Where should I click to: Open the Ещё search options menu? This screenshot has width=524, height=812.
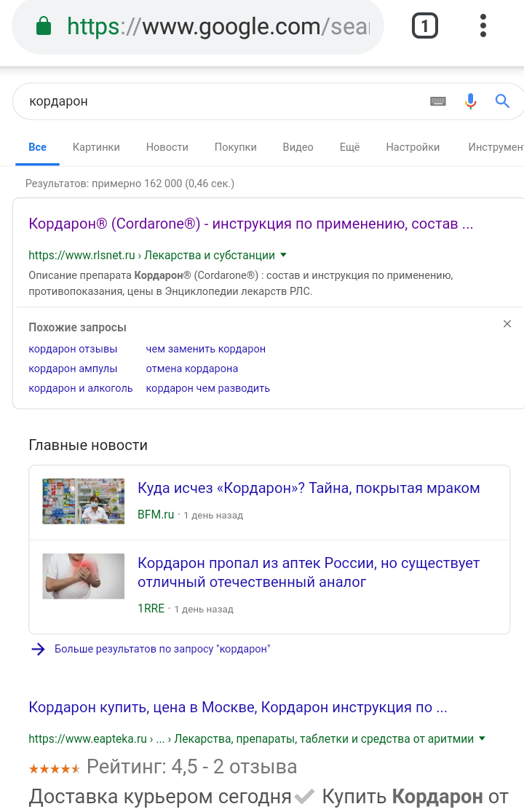pyautogui.click(x=349, y=147)
